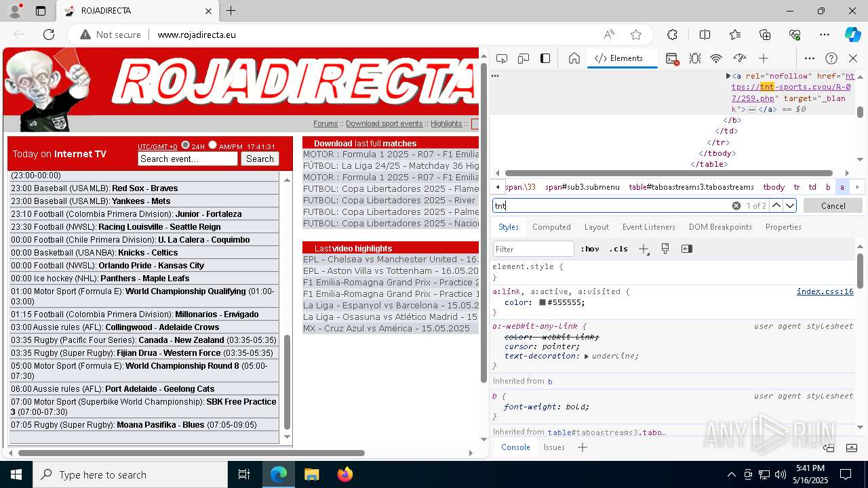Screen dimensions: 868x488
Task: Clear the DevTools search text with the X icon
Action: (x=736, y=205)
